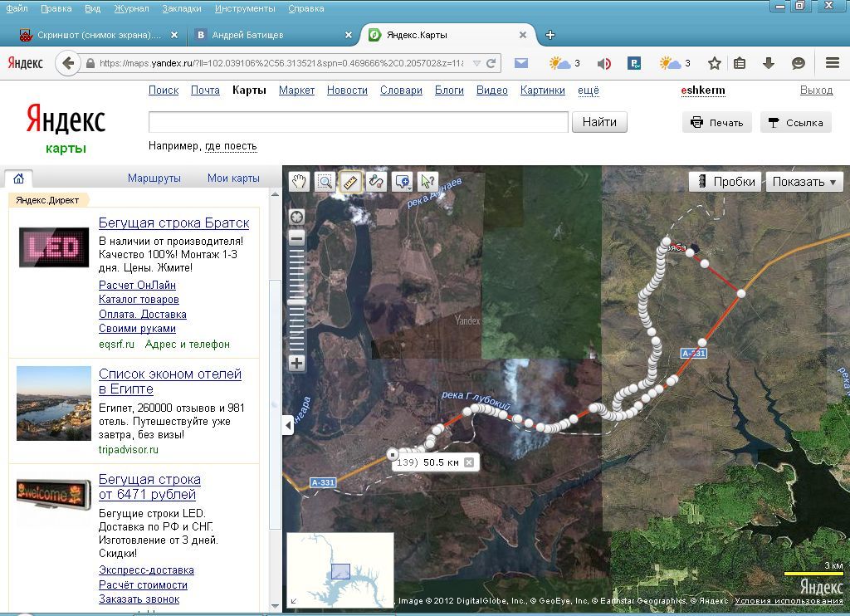This screenshot has width=850, height=616.
Task: Click the sound speaker toolbar icon
Action: [603, 63]
